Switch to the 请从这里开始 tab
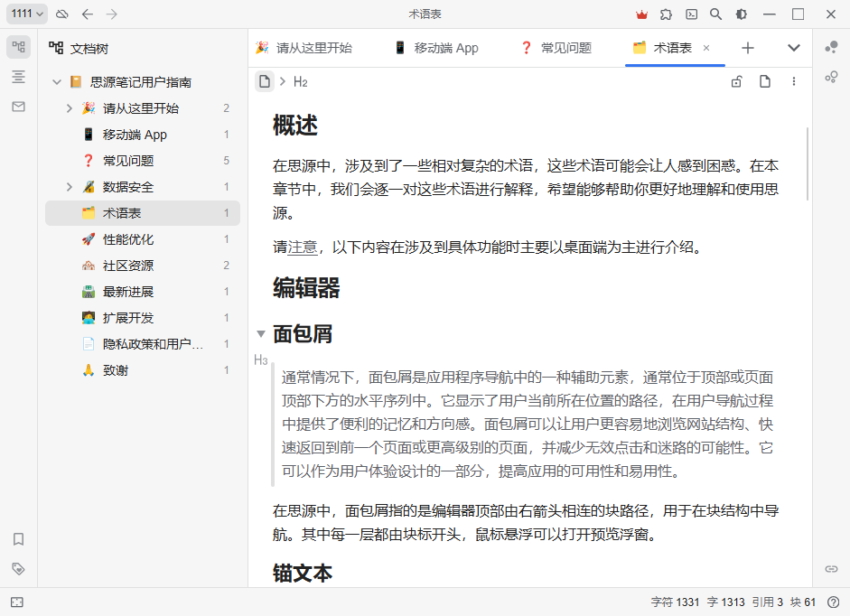The image size is (850, 616). (x=304, y=48)
